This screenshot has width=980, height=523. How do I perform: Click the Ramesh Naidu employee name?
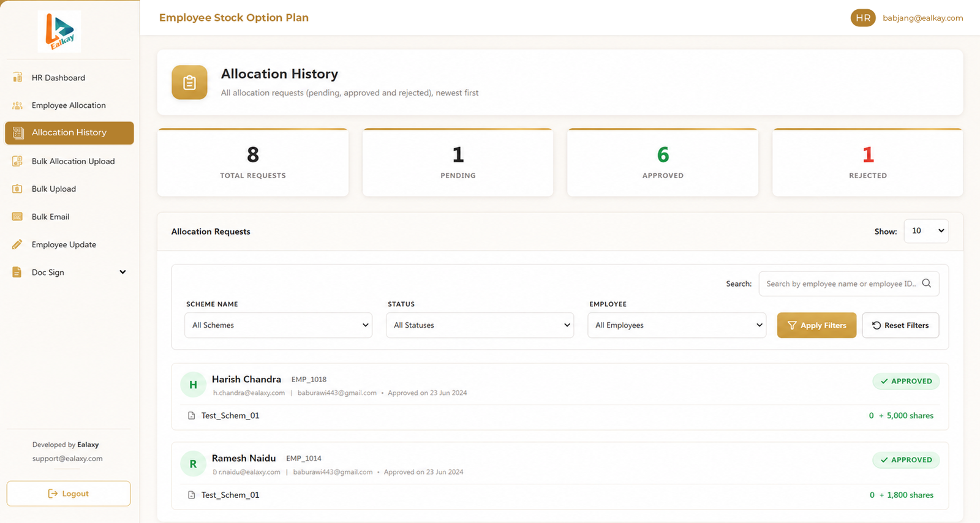[x=244, y=458]
